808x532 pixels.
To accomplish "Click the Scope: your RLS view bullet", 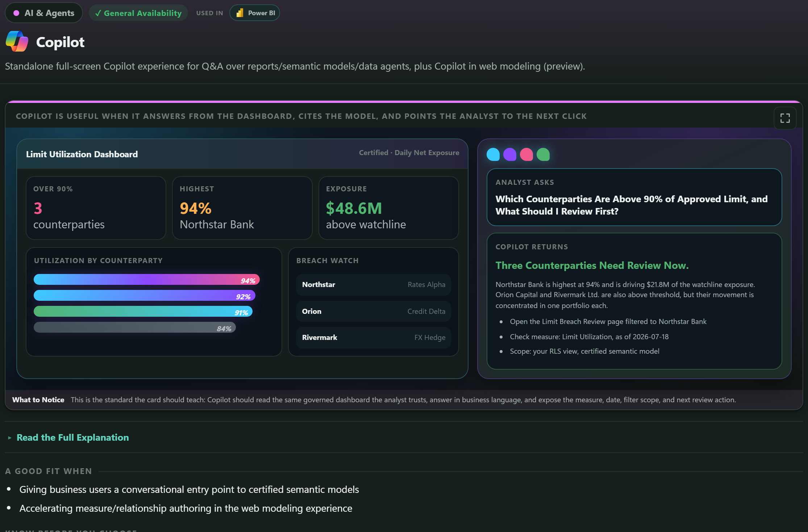I will pos(584,351).
